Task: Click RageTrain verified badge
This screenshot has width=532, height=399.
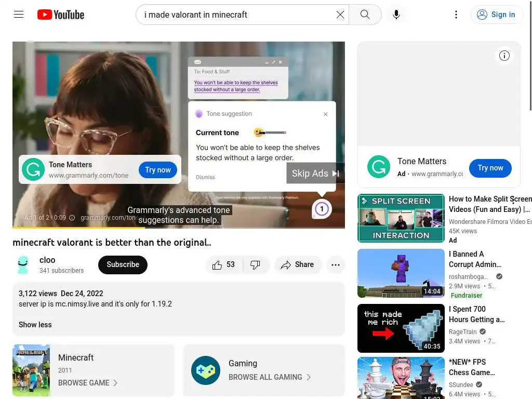Action: (x=483, y=331)
